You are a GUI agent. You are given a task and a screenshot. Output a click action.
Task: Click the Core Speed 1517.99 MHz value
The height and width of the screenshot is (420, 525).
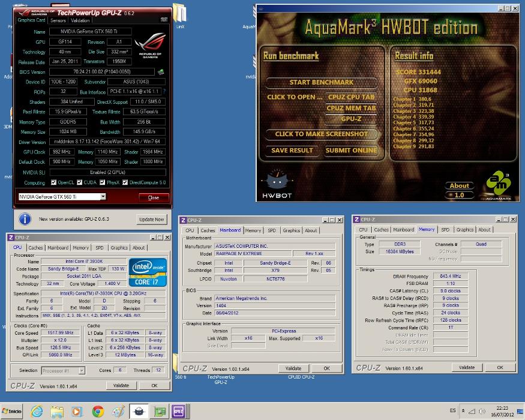point(60,333)
